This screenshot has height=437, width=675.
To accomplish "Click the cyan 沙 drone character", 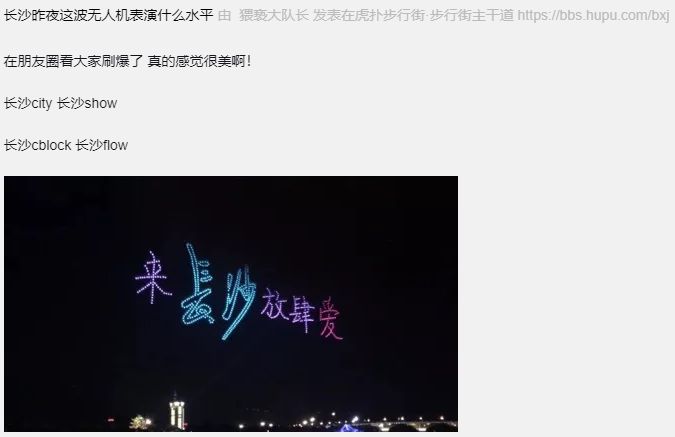I will 238,302.
